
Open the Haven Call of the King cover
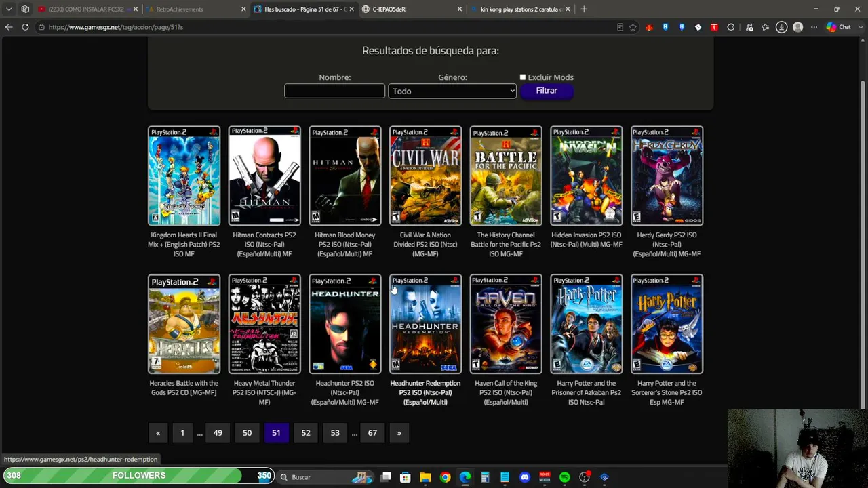[x=506, y=324]
